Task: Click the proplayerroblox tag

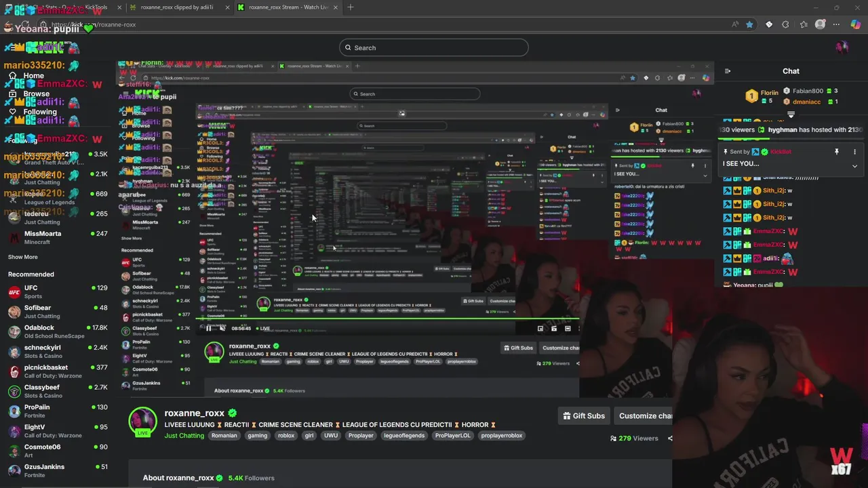Action: tap(502, 436)
